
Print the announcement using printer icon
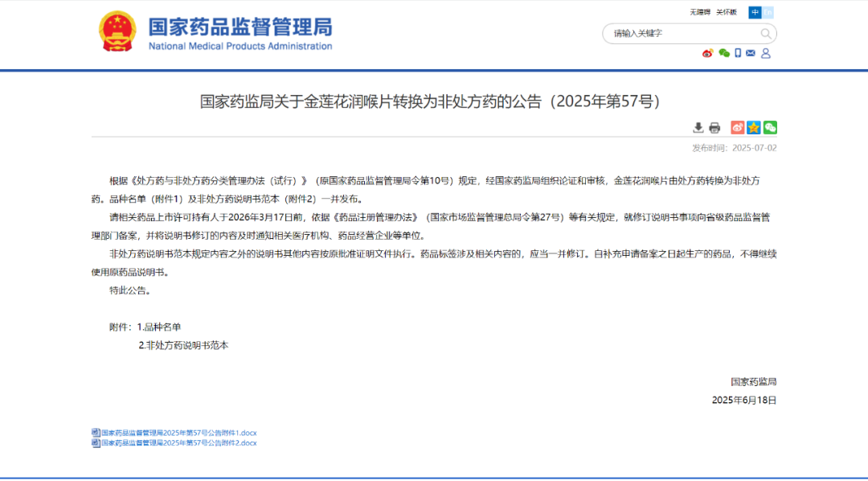(714, 128)
